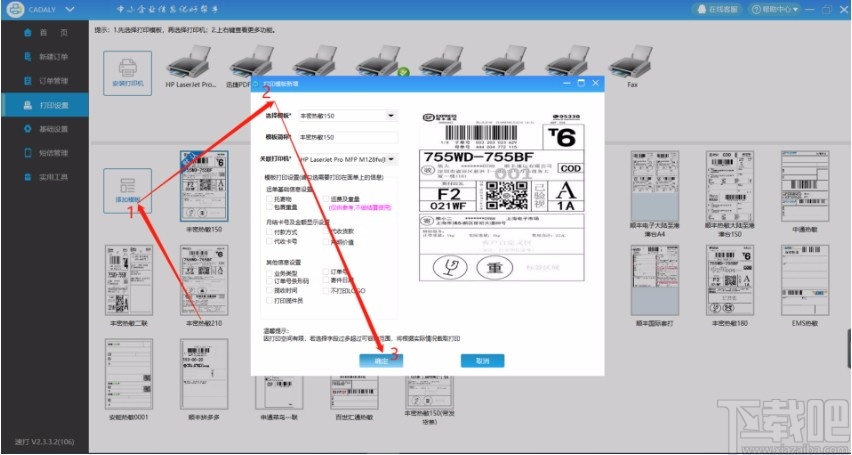Click the CADALY printer logo icon

tap(15, 9)
